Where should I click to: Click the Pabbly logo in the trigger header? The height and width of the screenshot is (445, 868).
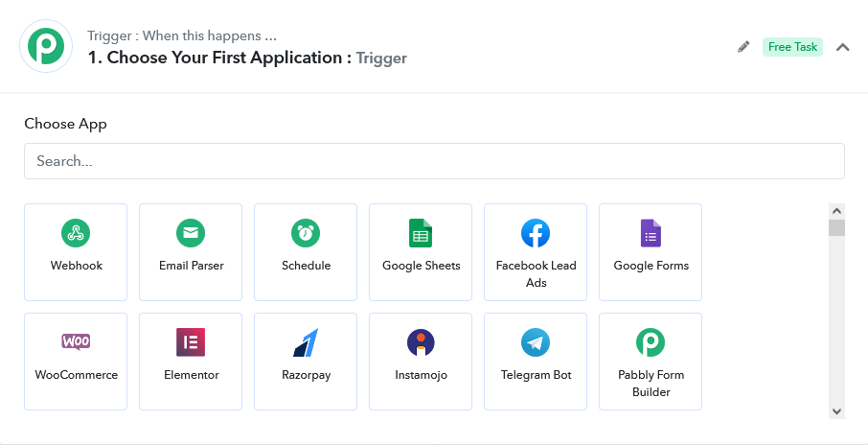pos(46,46)
